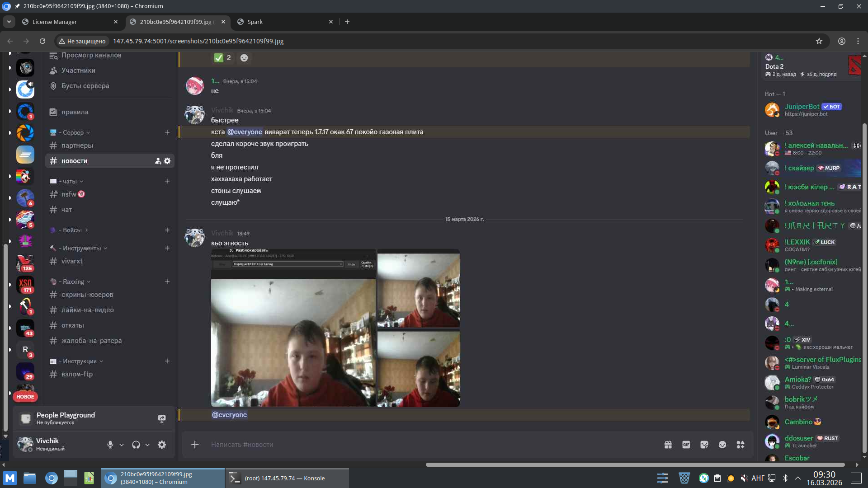Open the GIF picker icon

(x=686, y=445)
